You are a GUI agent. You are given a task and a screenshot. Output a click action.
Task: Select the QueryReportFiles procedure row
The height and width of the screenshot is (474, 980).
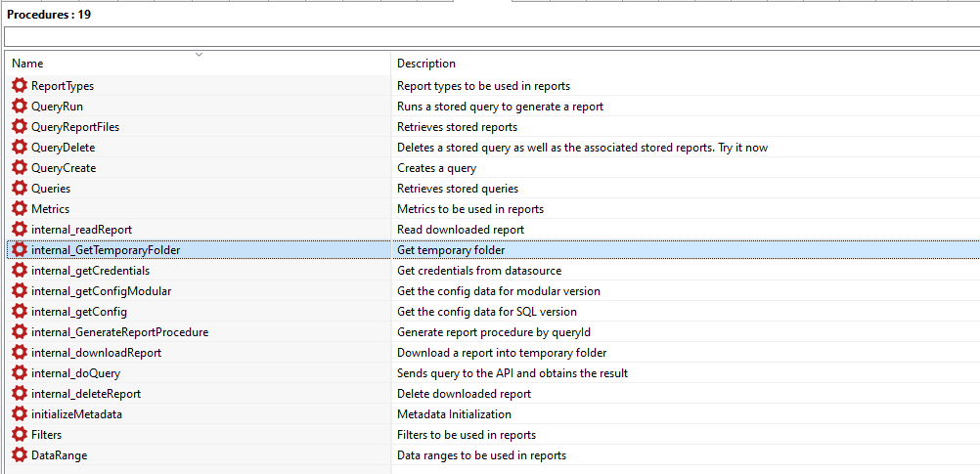tap(75, 127)
